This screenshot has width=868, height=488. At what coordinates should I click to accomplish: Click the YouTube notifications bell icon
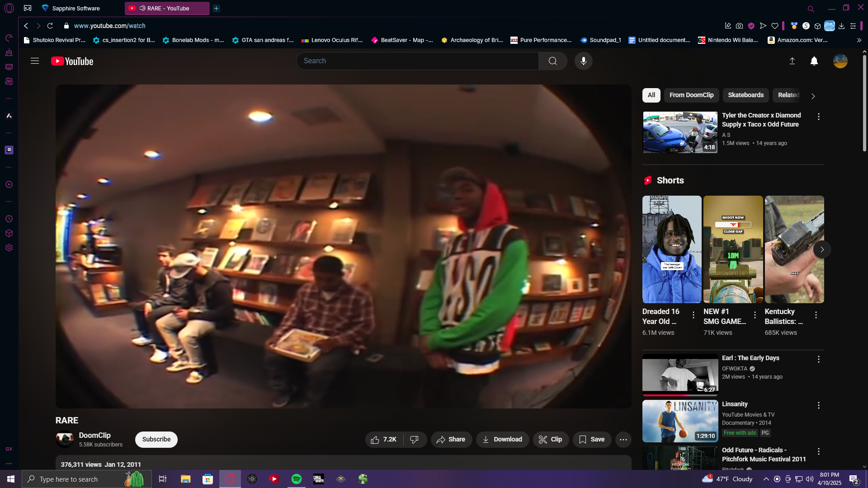point(814,61)
